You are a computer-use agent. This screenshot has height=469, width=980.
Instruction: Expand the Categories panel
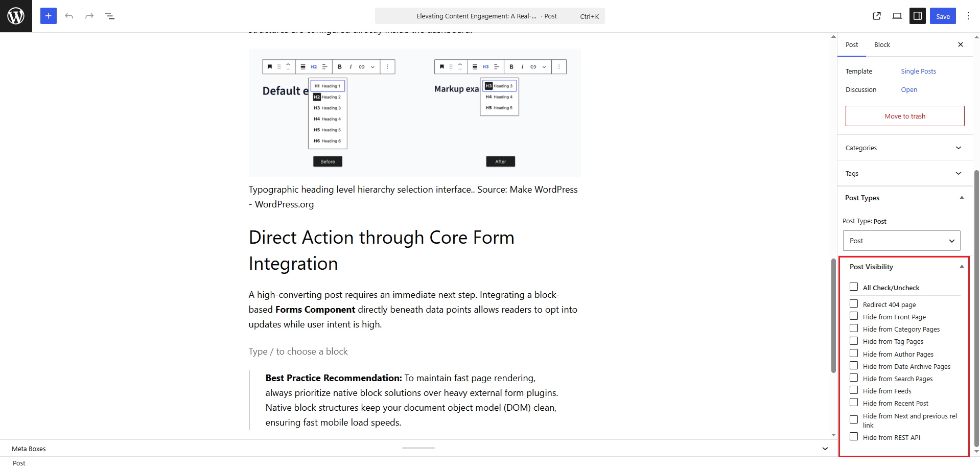(904, 148)
